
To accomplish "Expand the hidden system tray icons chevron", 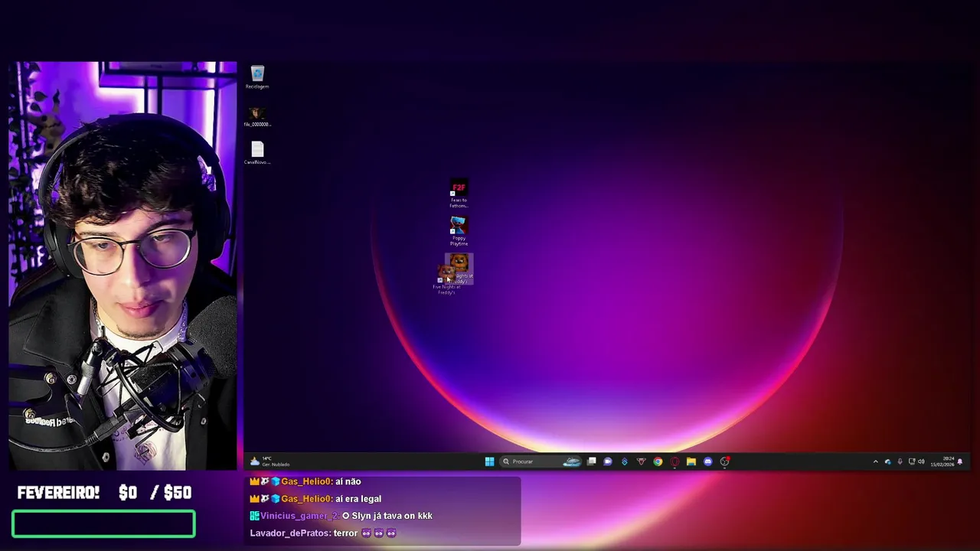I will coord(876,461).
